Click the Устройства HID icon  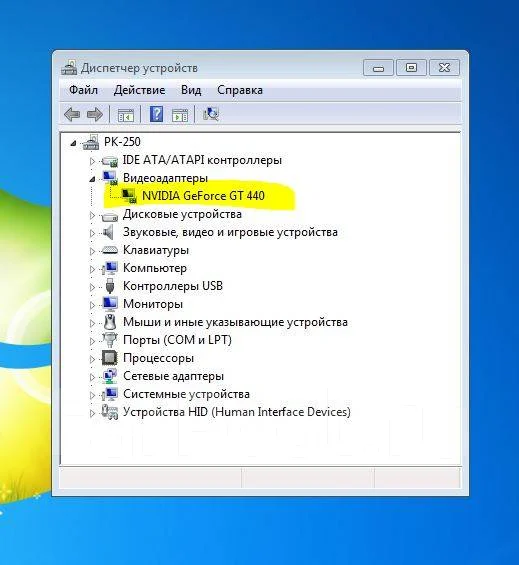tap(110, 412)
